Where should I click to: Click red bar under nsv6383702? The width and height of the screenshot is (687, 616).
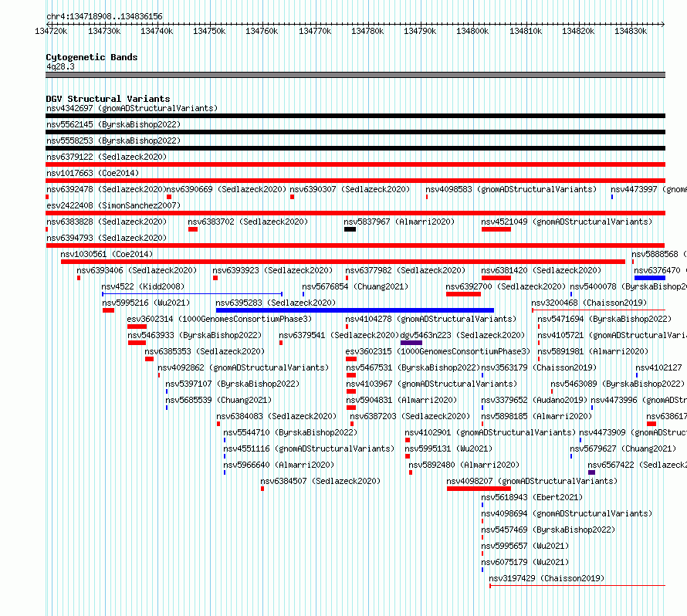click(193, 229)
